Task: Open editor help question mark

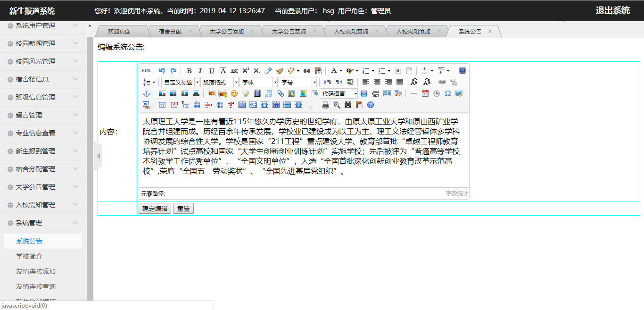Action: click(x=371, y=105)
